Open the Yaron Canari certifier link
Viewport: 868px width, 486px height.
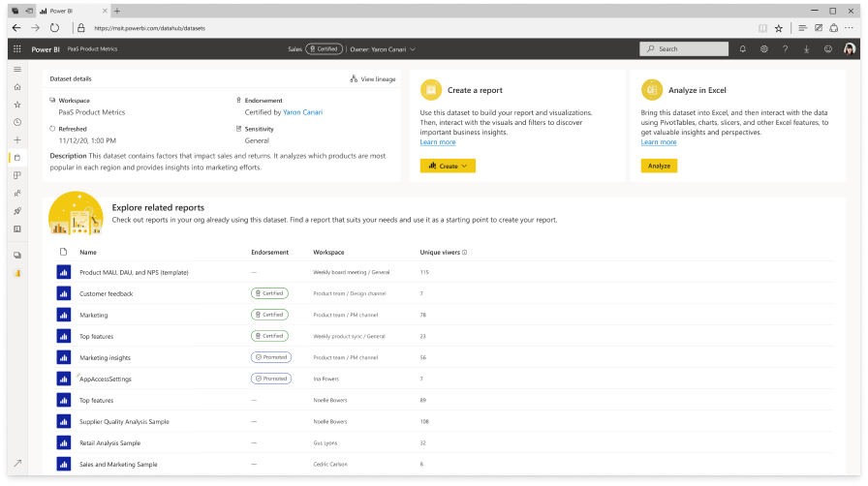click(302, 112)
